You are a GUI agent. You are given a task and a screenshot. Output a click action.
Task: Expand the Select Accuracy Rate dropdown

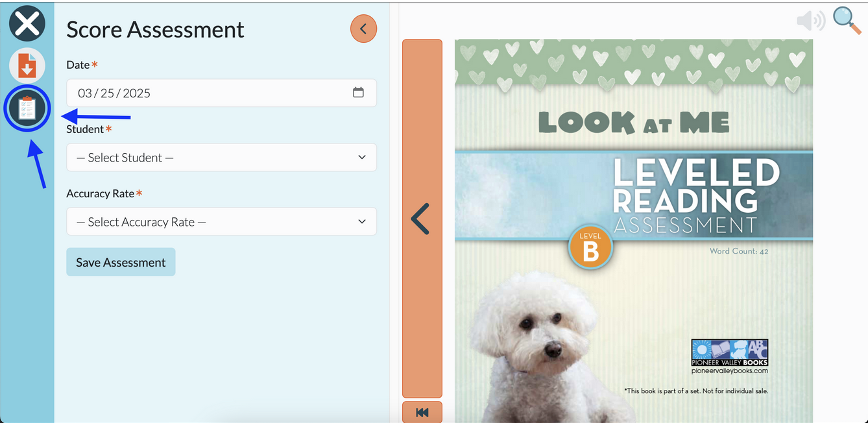221,222
